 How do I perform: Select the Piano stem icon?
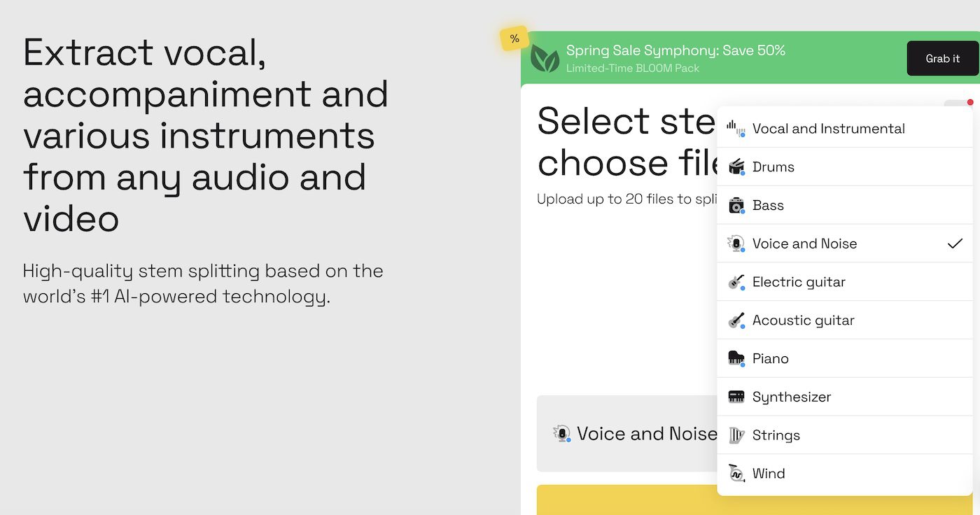pyautogui.click(x=735, y=358)
